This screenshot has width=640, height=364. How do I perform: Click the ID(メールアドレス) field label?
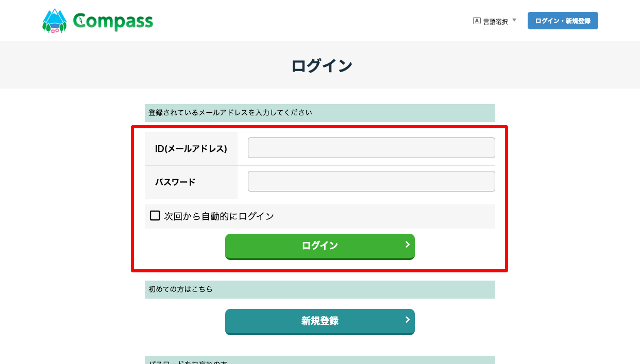click(191, 149)
